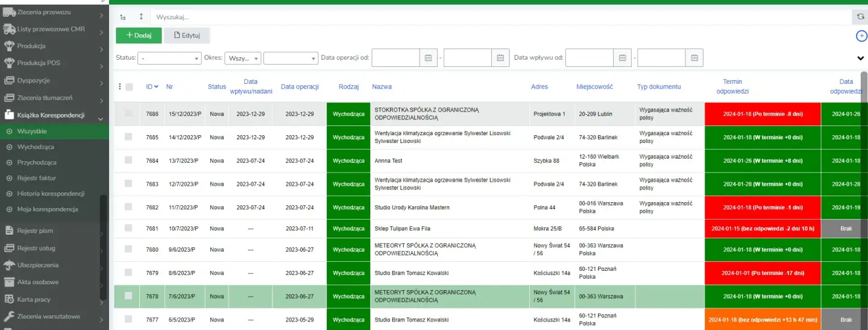Click the icon next to Produkcja POS
Screen dimensions: 868x330
click(x=8, y=63)
